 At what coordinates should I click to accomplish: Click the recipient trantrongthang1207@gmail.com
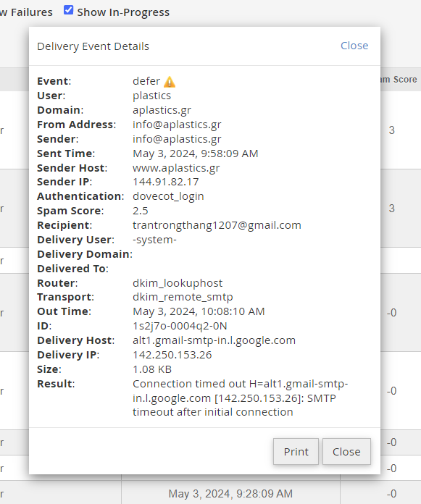(x=217, y=225)
